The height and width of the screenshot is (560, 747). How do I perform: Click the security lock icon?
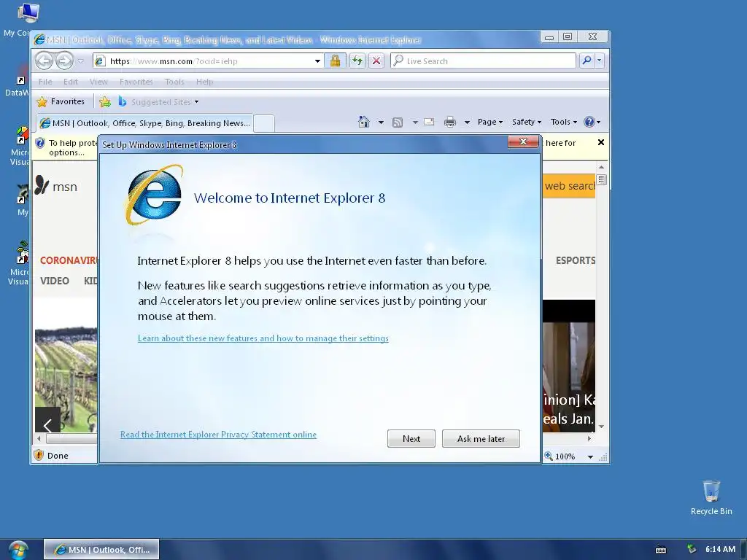335,61
